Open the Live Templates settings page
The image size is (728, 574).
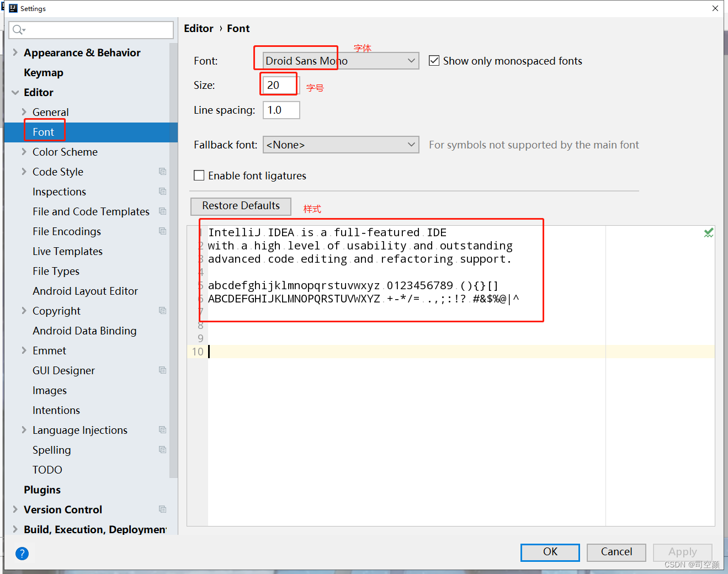coord(67,251)
